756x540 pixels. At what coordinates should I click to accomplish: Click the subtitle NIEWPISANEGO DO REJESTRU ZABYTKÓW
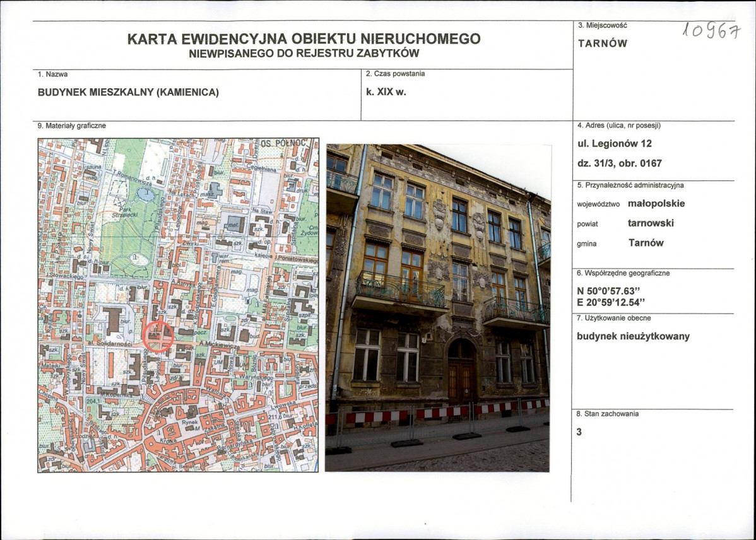[x=304, y=54]
